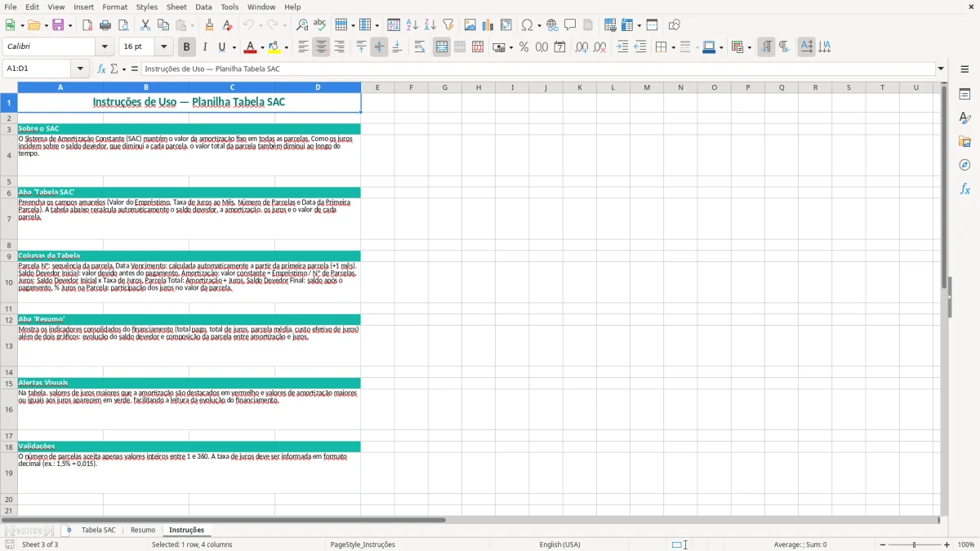Viewport: 980px width, 551px height.
Task: Switch to the Tabela SAC sheet tab
Action: (98, 530)
